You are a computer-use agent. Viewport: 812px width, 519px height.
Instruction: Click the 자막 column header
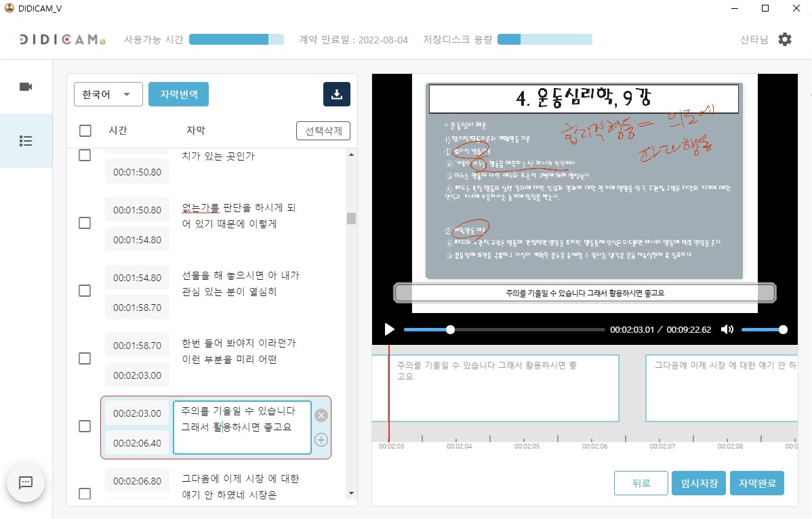click(x=196, y=130)
